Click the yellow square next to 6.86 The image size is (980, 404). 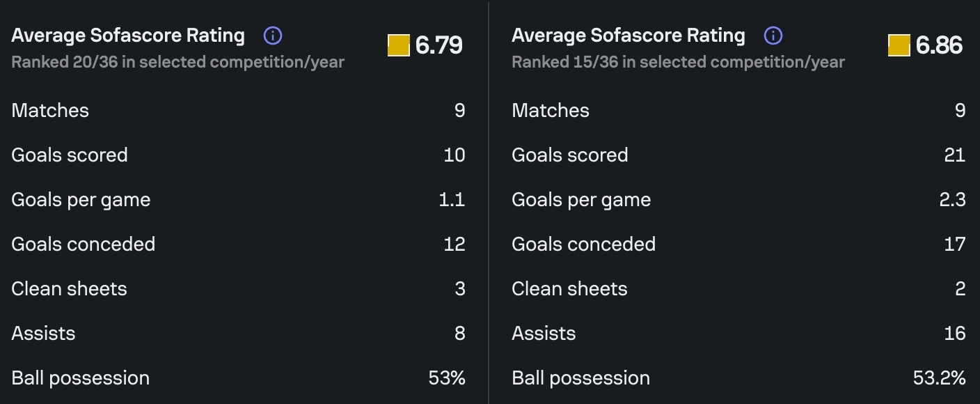[899, 45]
